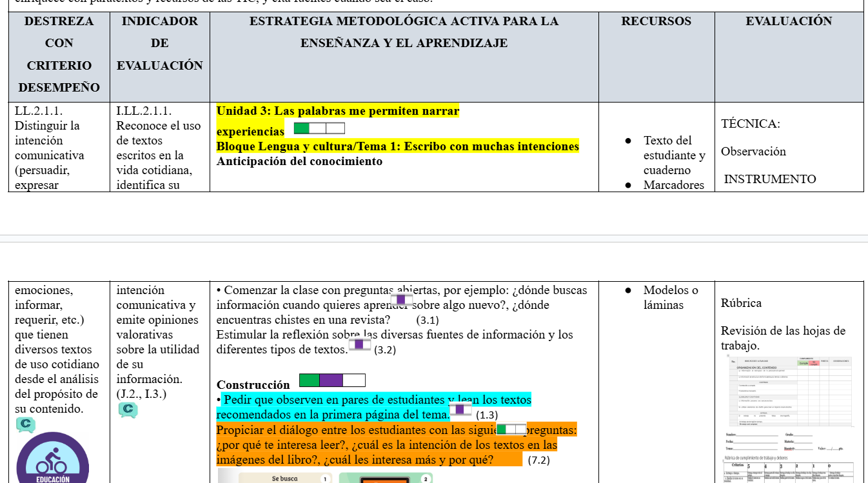Click 'Revisión de las hojas de trabajo.'
Screen dimensions: 868x483
(x=783, y=339)
